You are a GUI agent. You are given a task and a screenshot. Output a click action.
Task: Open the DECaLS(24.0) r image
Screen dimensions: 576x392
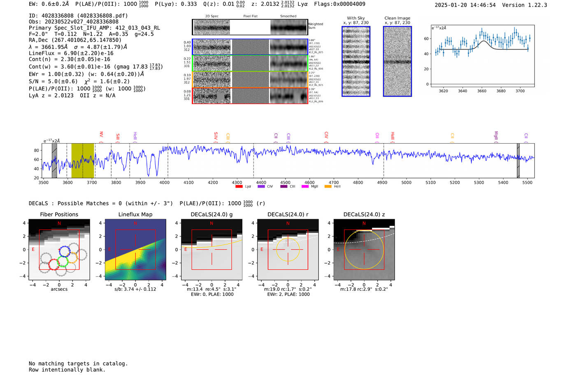click(288, 249)
